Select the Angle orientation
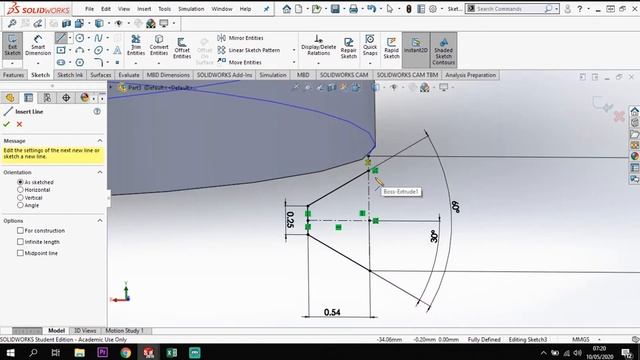 point(20,205)
